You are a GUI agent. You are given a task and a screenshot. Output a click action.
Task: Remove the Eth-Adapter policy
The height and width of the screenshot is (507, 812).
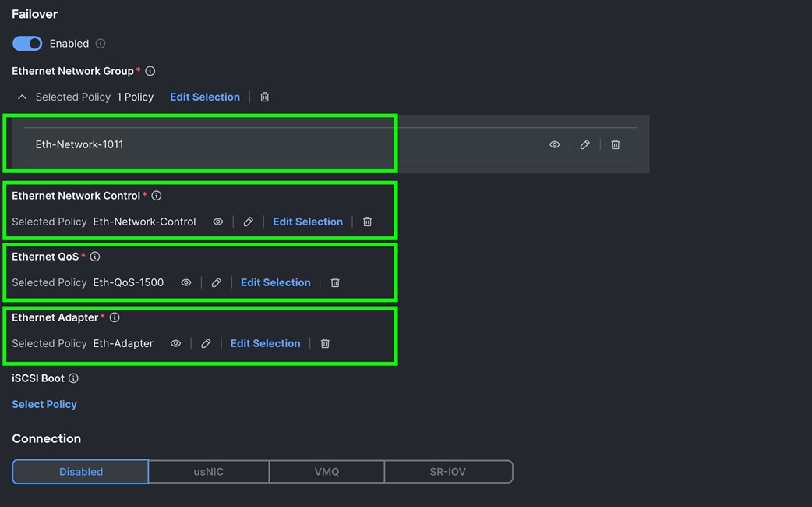click(x=325, y=344)
